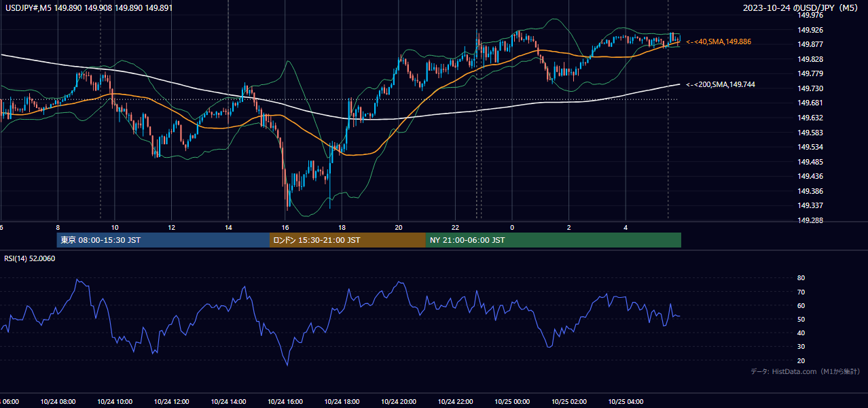This screenshot has width=868, height=408.
Task: Click price axis value 149.779
Action: point(810,73)
